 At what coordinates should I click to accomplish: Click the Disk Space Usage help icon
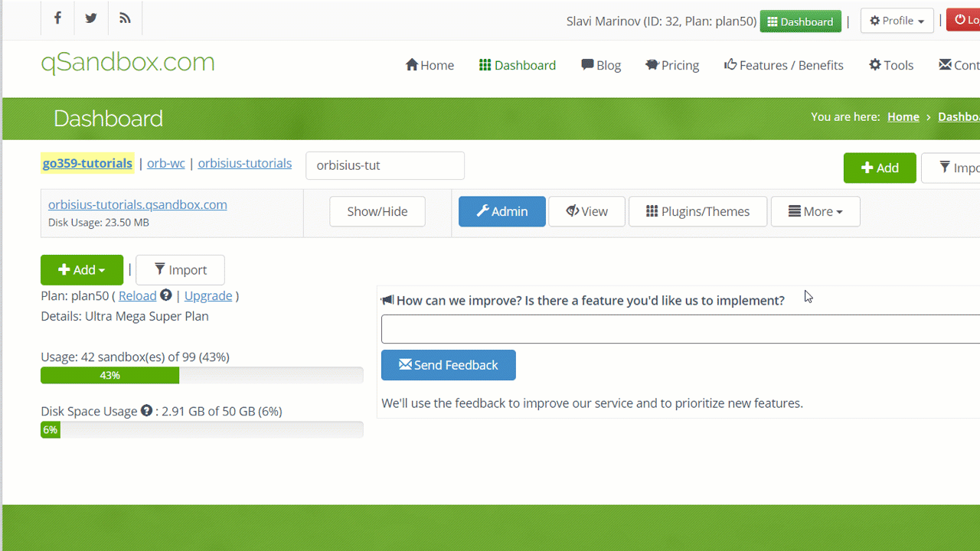click(x=147, y=411)
